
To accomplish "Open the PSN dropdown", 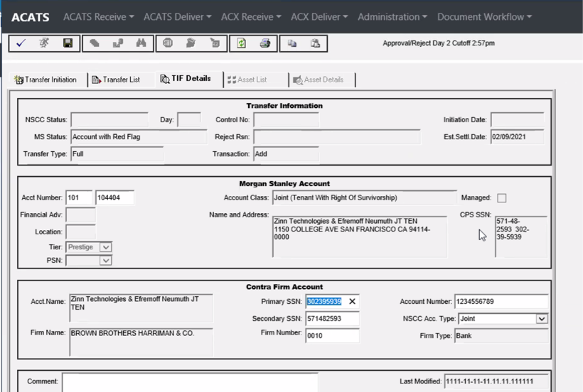I will click(x=105, y=261).
